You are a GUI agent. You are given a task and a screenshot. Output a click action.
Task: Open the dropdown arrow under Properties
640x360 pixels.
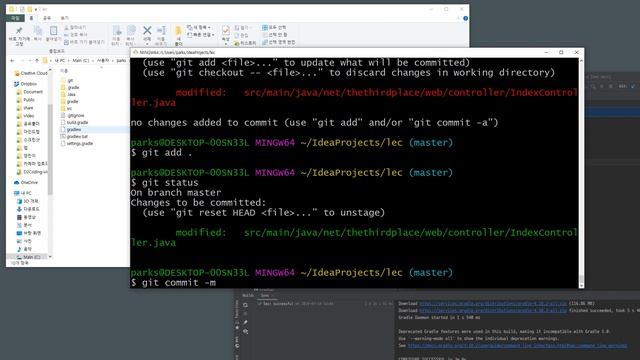226,44
